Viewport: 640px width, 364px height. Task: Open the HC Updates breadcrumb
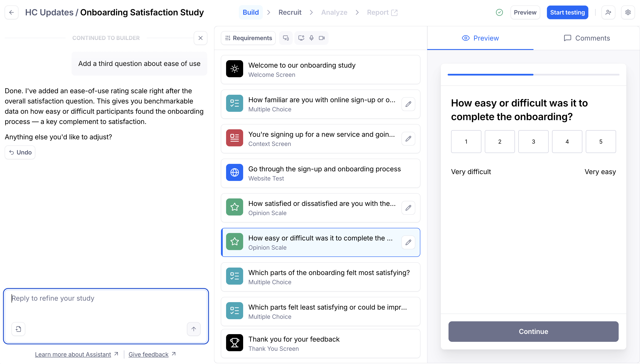pos(49,13)
